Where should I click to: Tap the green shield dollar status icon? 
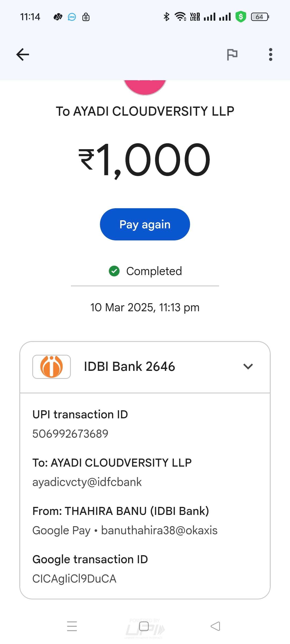(241, 17)
